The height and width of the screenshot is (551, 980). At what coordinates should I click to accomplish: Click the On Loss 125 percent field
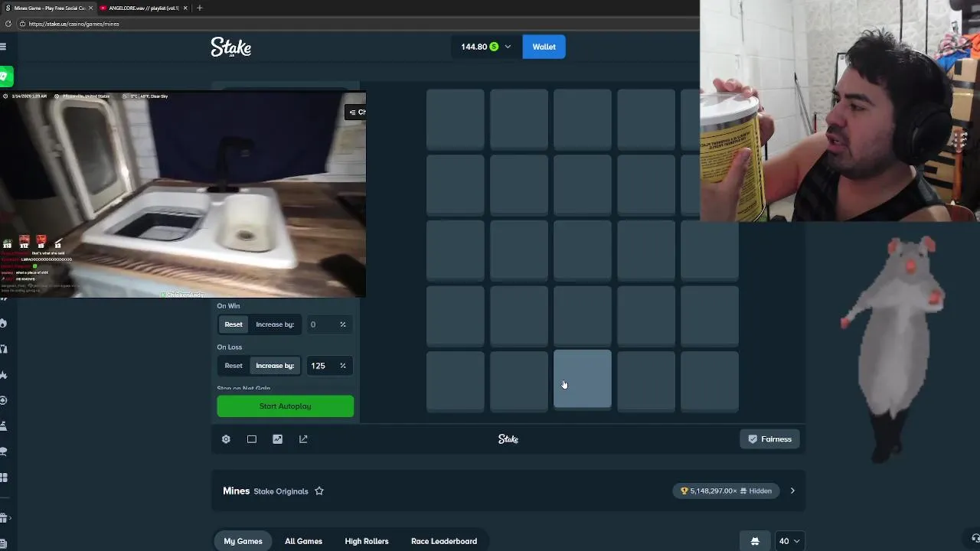coord(328,366)
